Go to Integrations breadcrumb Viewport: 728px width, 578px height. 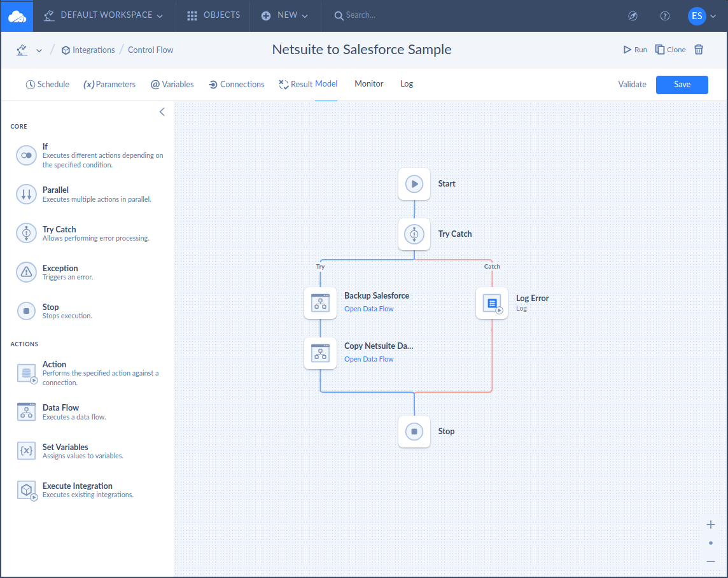coord(88,50)
